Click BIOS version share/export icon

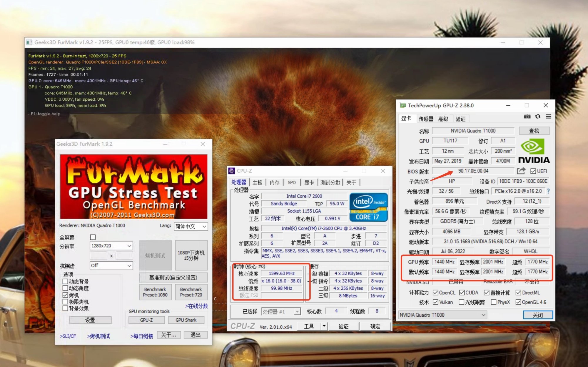[521, 171]
